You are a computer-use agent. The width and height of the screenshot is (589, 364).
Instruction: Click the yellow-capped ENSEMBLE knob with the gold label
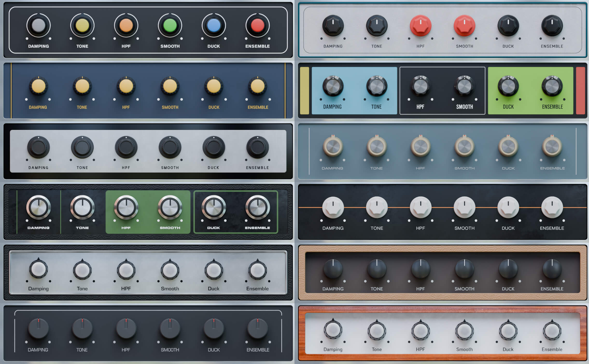[x=258, y=86]
